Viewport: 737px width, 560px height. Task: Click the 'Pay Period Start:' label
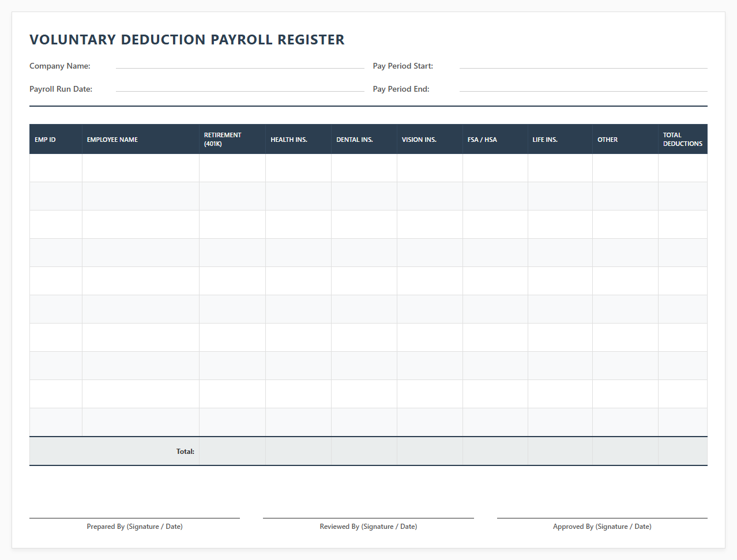(x=403, y=66)
